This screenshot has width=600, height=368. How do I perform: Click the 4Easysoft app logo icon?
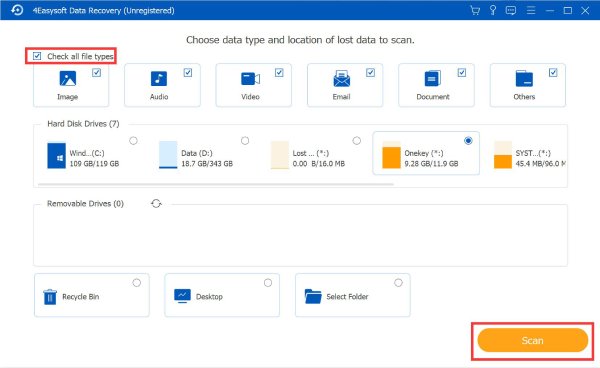click(x=17, y=10)
